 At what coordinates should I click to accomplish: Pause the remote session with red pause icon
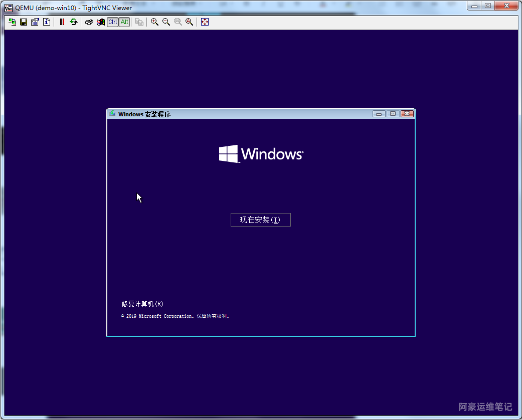(62, 22)
